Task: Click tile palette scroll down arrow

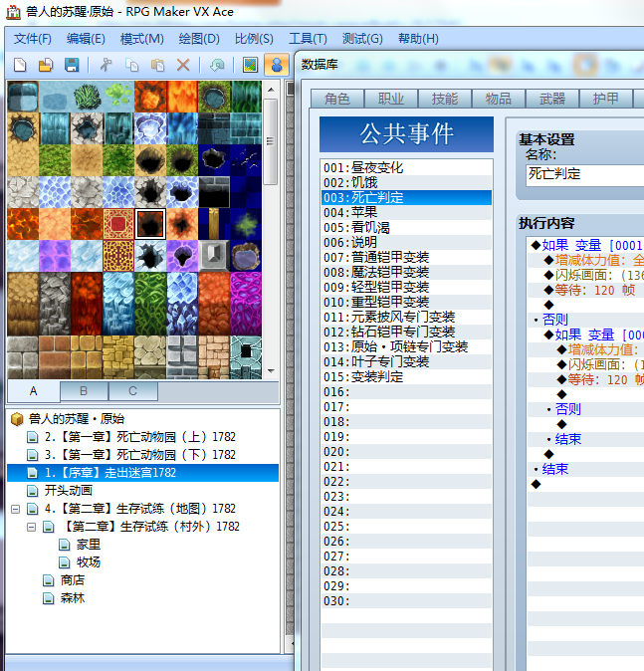Action: pyautogui.click(x=271, y=370)
